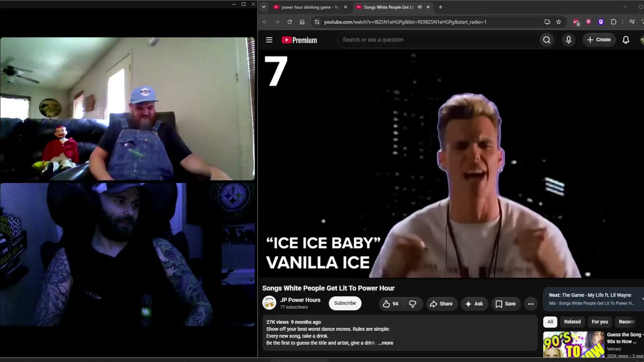Install app icon in the address bar
This screenshot has width=644, height=362.
tap(547, 22)
